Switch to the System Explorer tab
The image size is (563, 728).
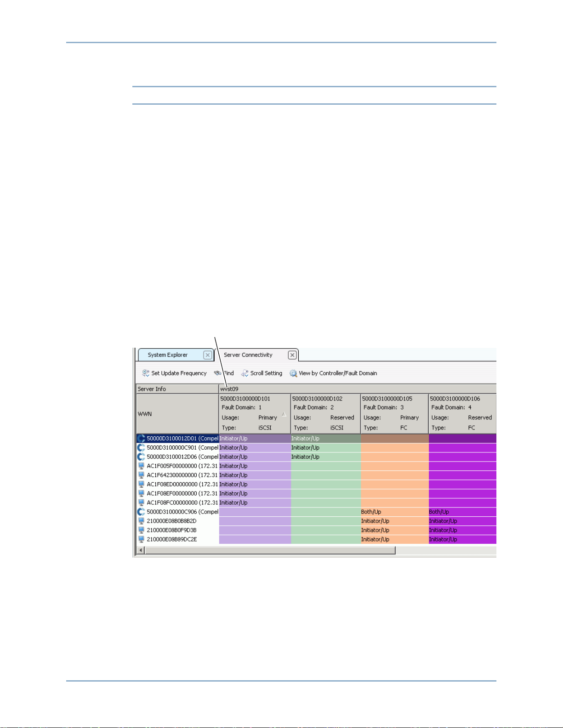[168, 355]
